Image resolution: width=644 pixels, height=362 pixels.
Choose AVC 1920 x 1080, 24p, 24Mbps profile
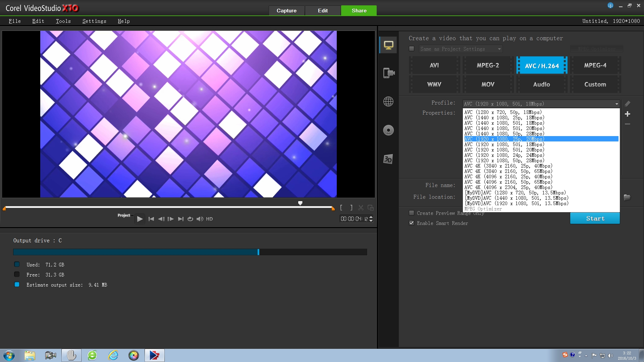coord(541,155)
